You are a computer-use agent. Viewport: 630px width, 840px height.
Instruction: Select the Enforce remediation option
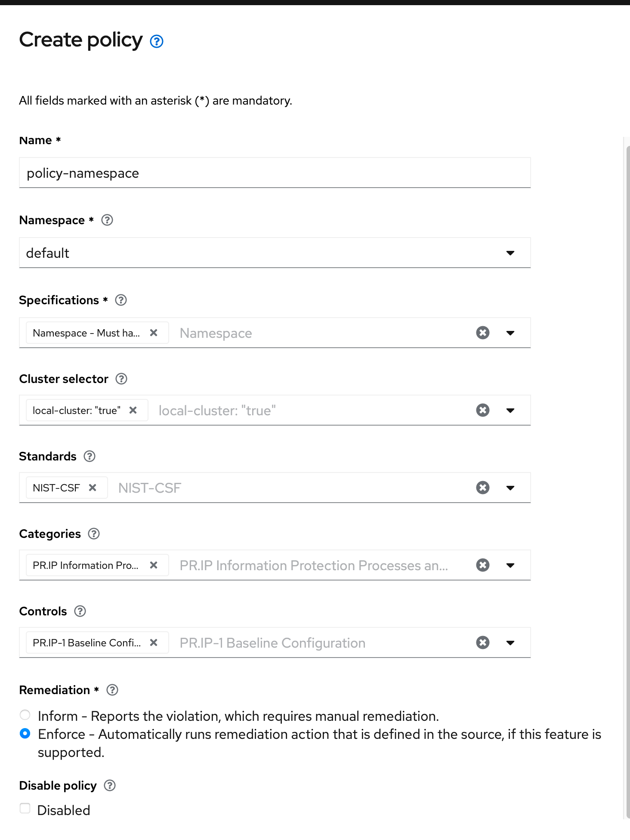(x=25, y=734)
